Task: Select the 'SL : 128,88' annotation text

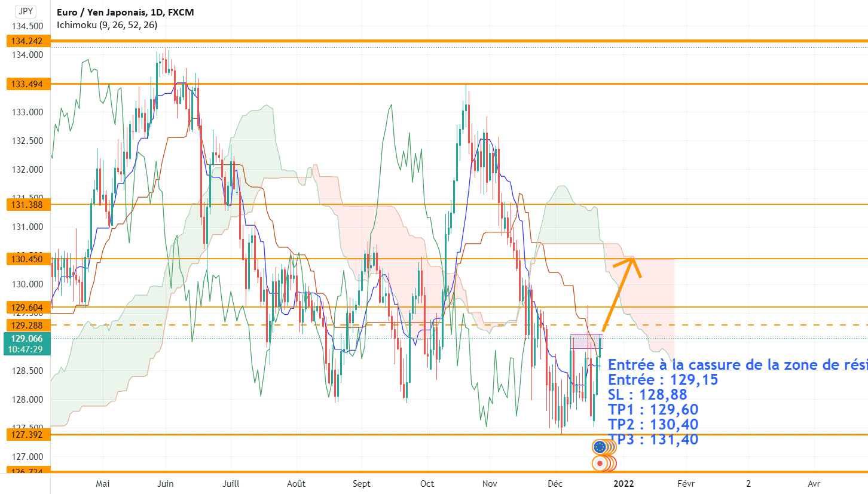Action: click(647, 395)
